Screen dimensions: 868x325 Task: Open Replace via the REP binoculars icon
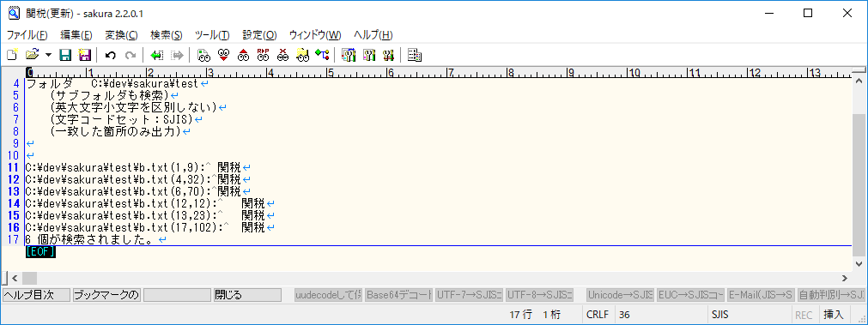[263, 55]
